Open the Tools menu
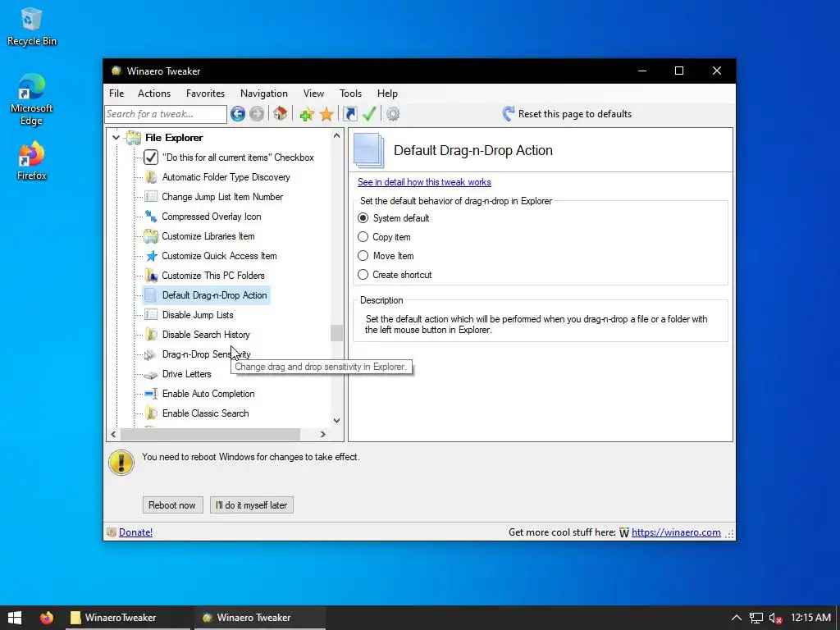The image size is (840, 630). (x=350, y=94)
